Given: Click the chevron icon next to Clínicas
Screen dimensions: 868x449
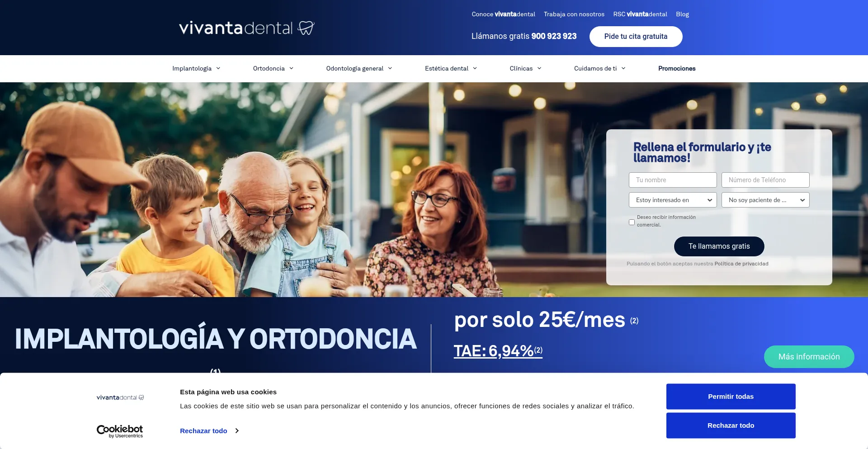Looking at the screenshot, I should pos(539,68).
